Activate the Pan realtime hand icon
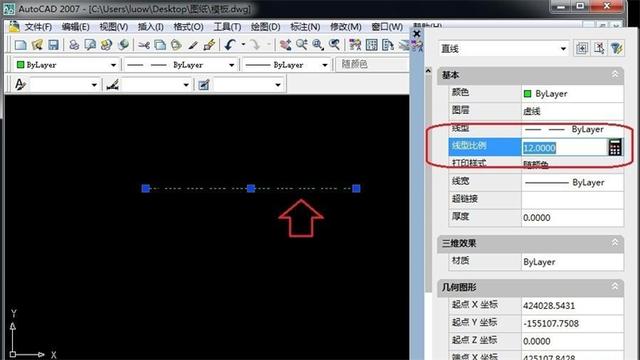Viewport: 640px width, 360px height. [x=285, y=44]
